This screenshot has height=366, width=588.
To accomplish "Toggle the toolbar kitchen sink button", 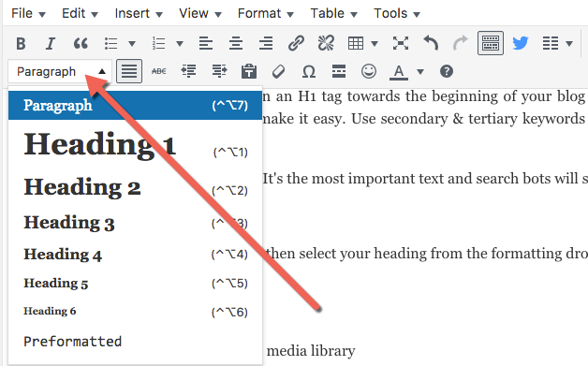I will (x=491, y=43).
